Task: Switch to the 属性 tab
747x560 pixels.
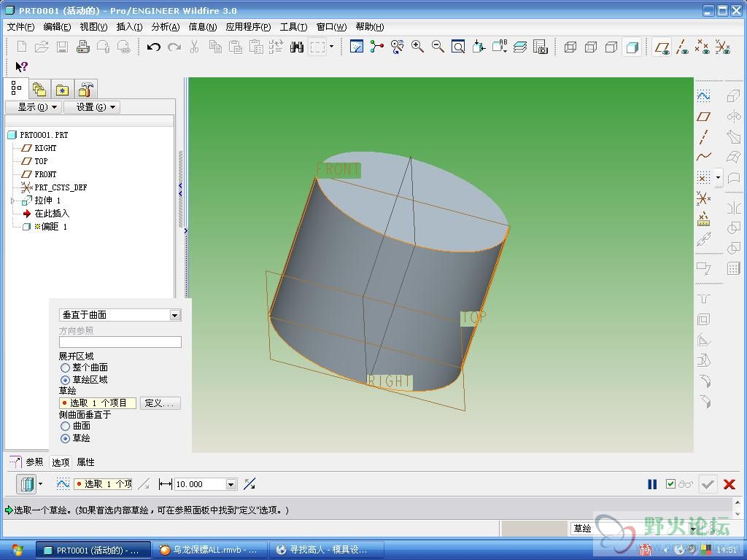Action: tap(86, 462)
